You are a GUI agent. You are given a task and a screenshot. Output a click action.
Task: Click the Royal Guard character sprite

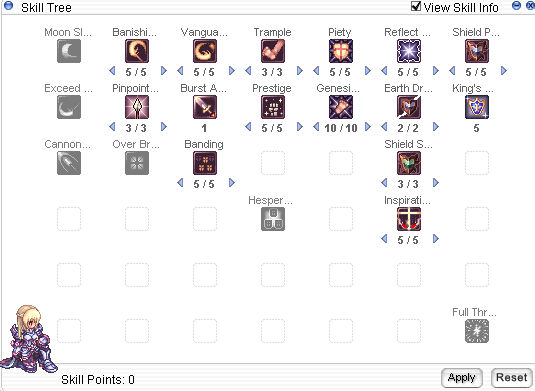tap(29, 339)
